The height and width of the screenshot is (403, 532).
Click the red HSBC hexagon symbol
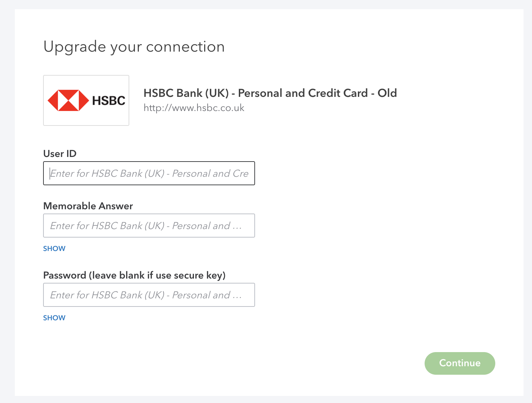coord(68,100)
